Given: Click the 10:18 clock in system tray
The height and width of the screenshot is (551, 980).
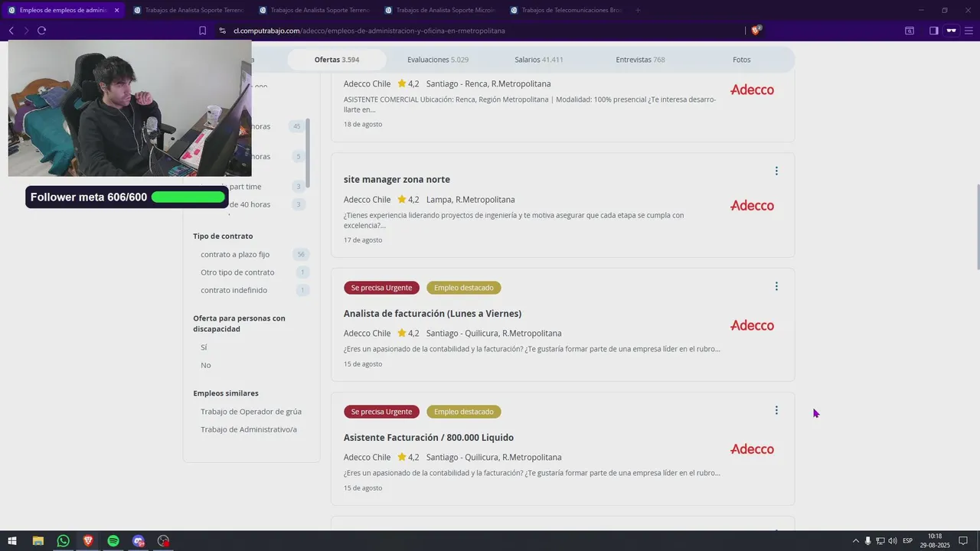Looking at the screenshot, I should pyautogui.click(x=935, y=536).
